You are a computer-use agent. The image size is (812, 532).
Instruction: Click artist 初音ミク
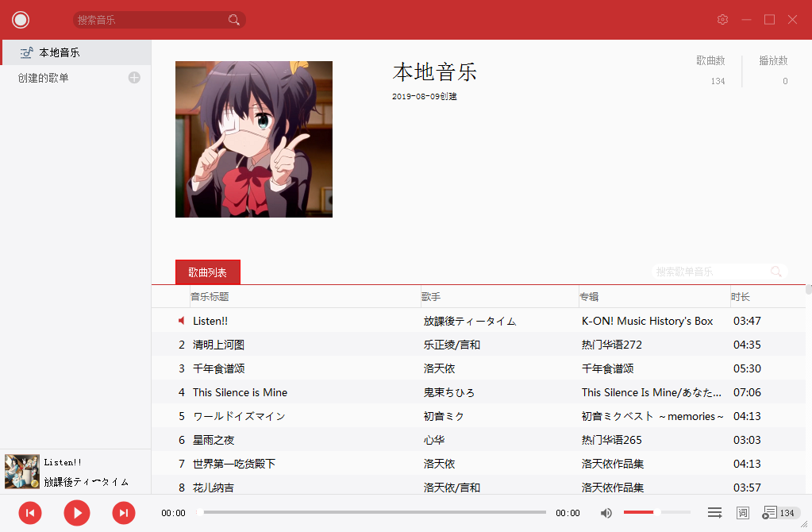tap(444, 416)
